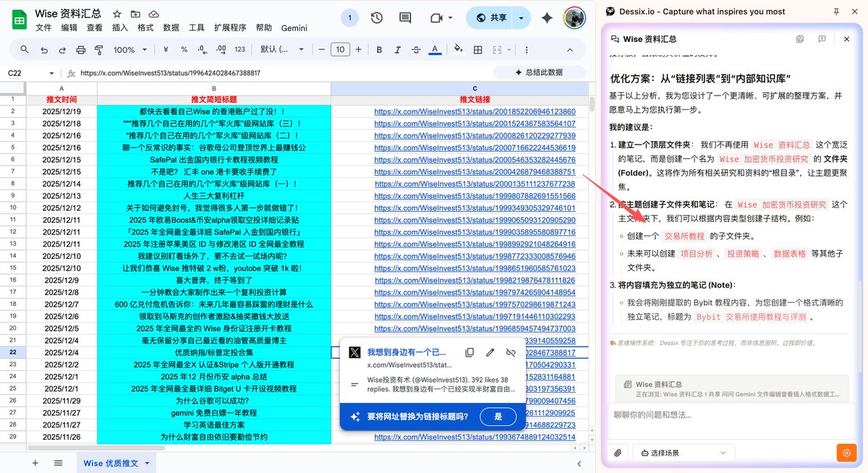Decrease decimal places
868x473 pixels.
[x=203, y=49]
